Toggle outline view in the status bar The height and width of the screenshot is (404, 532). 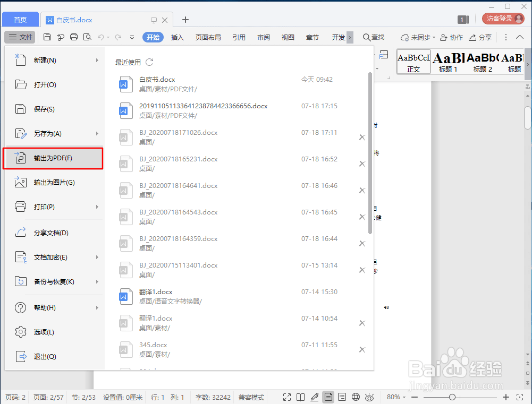[343, 397]
